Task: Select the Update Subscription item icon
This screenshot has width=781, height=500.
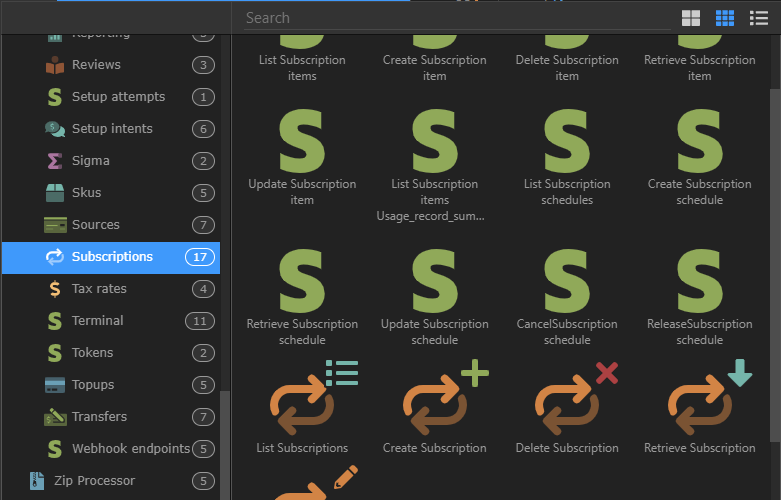Action: (302, 141)
